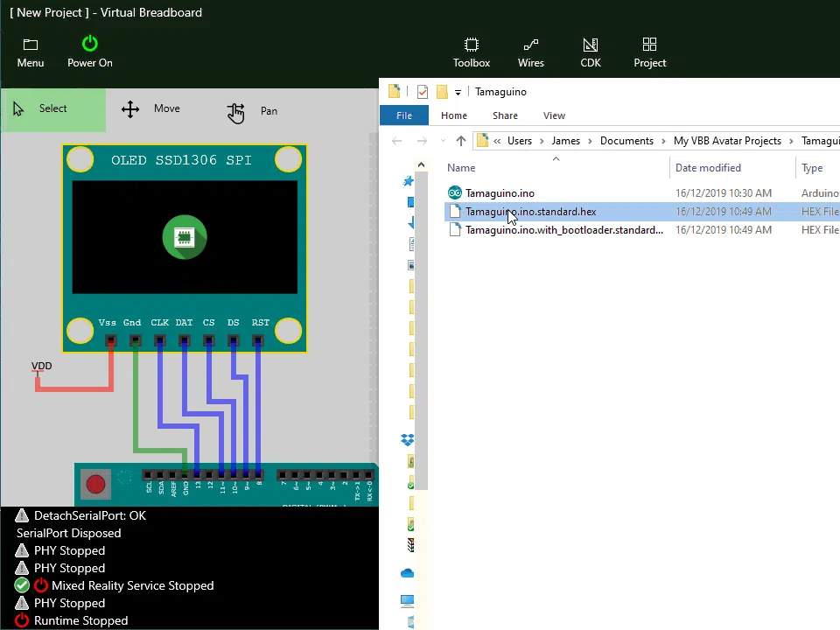Image resolution: width=840 pixels, height=630 pixels.
Task: Click the red power icon beside Runtime Stopped
Action: point(22,619)
